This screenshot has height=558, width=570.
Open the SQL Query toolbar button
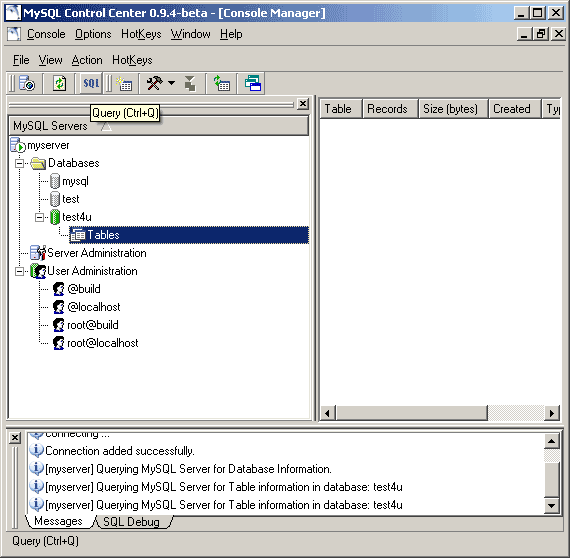point(91,84)
